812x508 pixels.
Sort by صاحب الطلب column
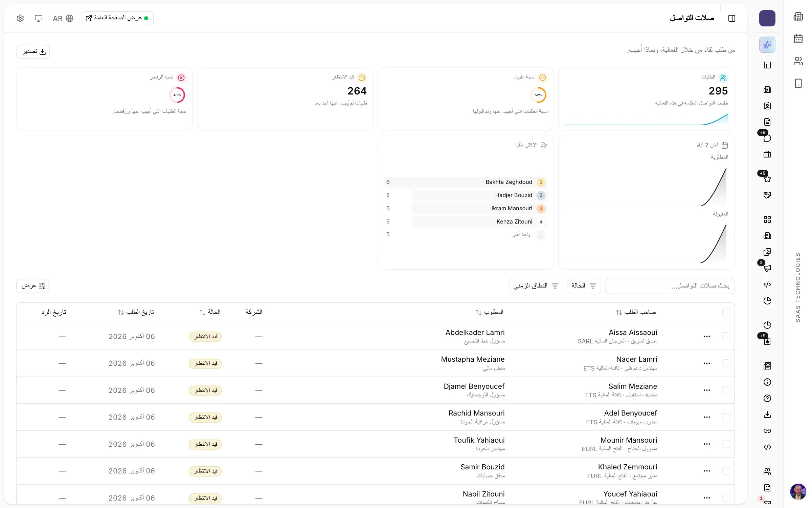[x=636, y=312]
